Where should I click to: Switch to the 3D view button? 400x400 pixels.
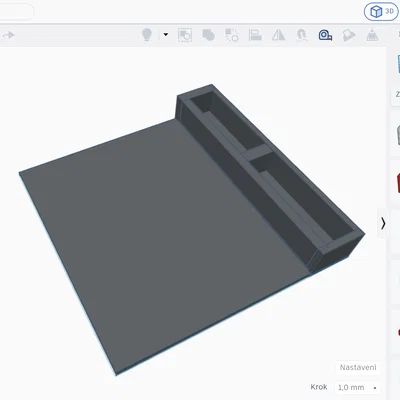point(381,12)
